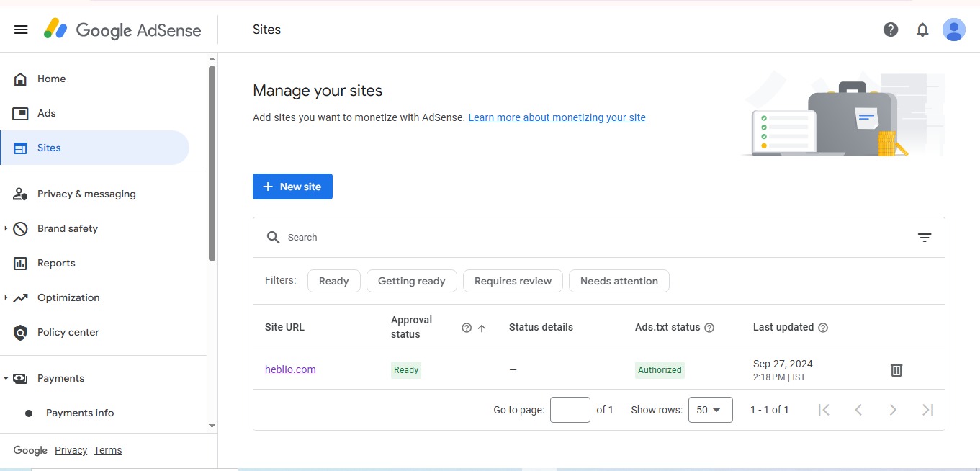
Task: Sort by Approval status arrow
Action: (482, 328)
